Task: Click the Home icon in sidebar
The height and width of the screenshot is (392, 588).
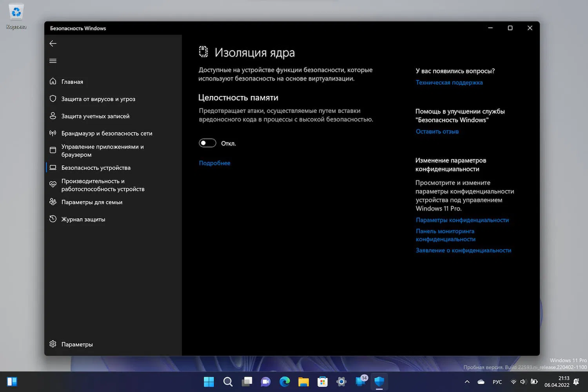Action: (53, 81)
